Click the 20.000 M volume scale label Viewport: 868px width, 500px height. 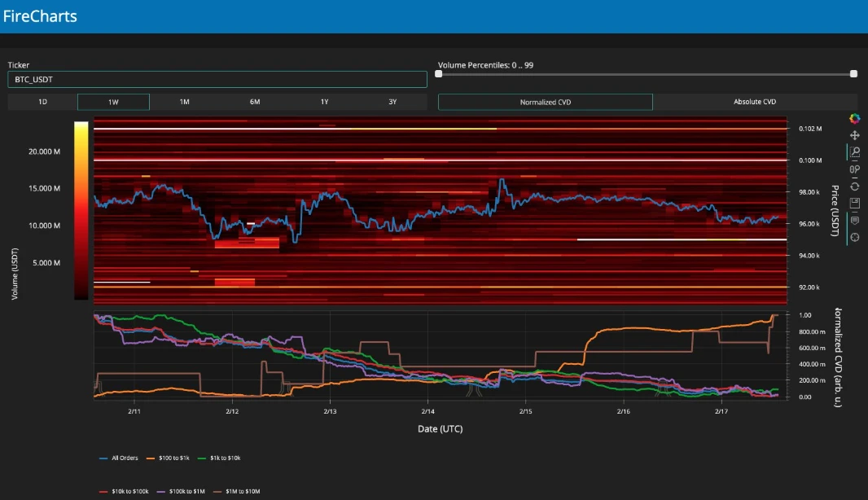pyautogui.click(x=44, y=151)
